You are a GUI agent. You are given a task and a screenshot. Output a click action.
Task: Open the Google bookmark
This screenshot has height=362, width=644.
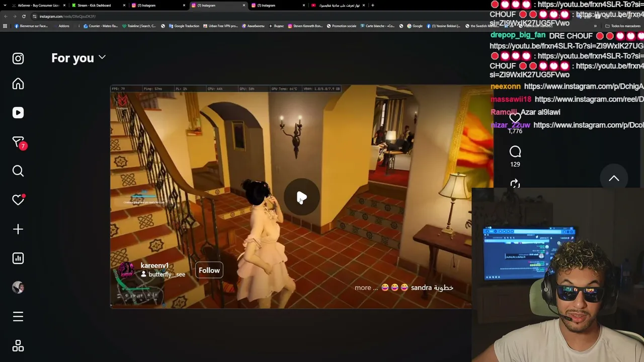point(415,26)
